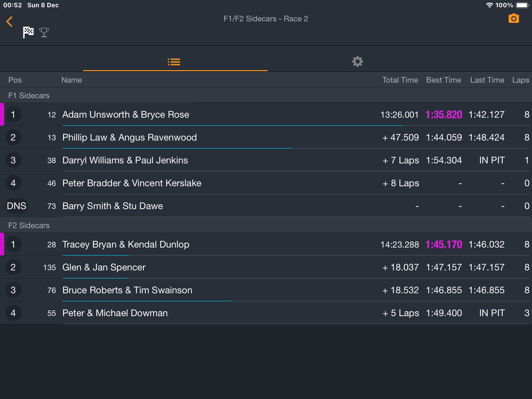Select the magenta best time 1:35.820
Screen dimensions: 532x399
pos(444,115)
